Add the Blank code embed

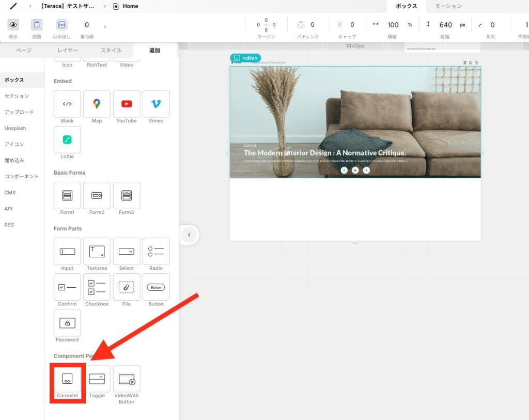click(x=67, y=104)
